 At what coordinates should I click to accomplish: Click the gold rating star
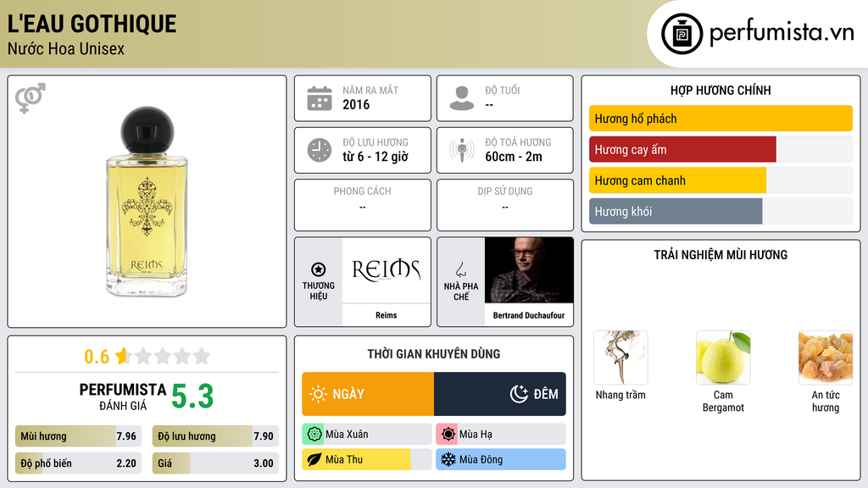(123, 356)
